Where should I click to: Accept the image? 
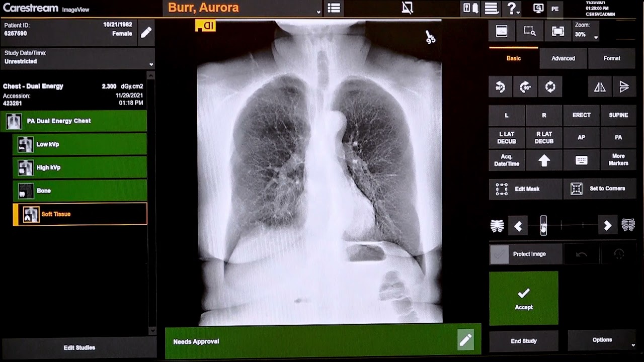tap(524, 298)
